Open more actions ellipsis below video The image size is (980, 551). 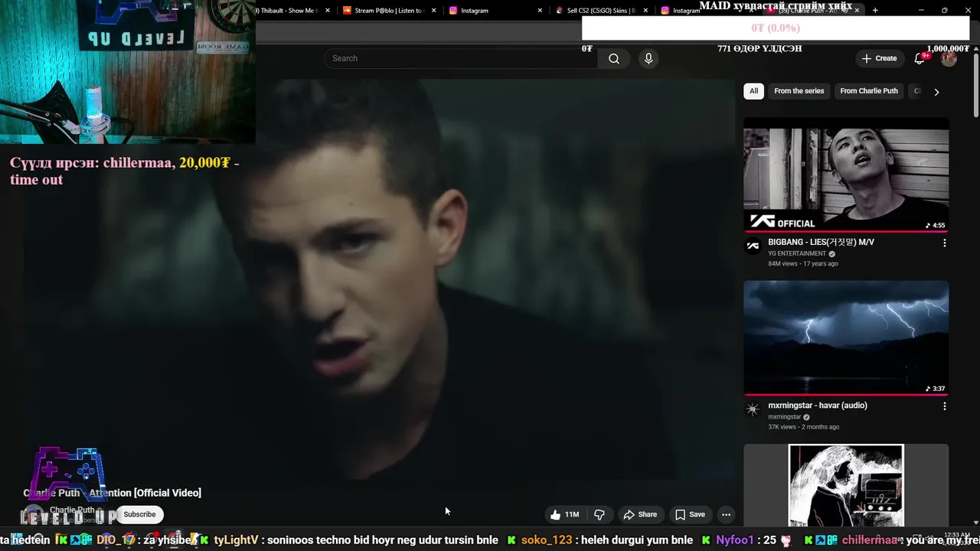click(726, 514)
